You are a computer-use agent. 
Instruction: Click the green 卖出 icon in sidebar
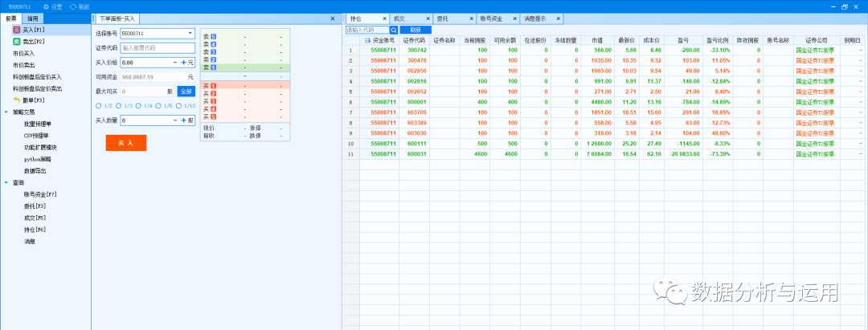(x=17, y=40)
